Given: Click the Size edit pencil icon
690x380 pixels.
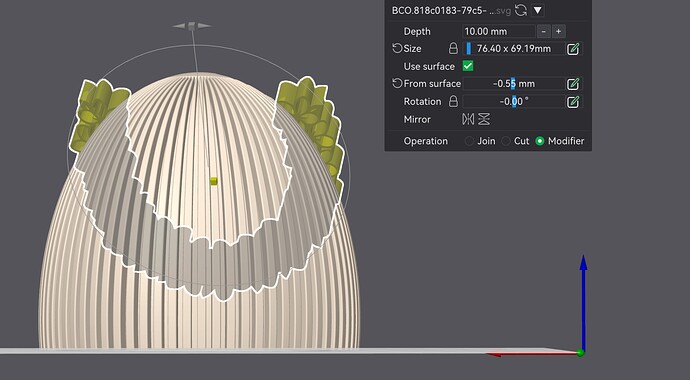Looking at the screenshot, I should coord(573,49).
